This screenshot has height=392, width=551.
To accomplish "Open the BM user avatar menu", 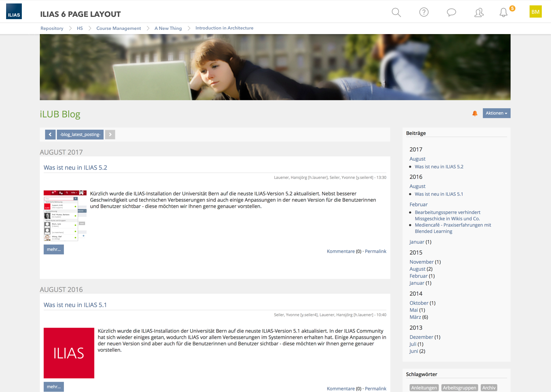I will pyautogui.click(x=535, y=11).
